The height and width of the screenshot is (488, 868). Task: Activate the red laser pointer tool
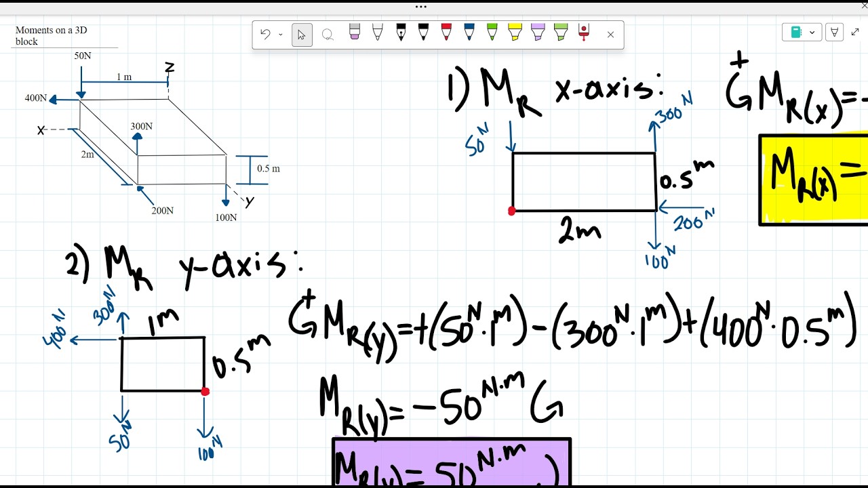tap(584, 33)
